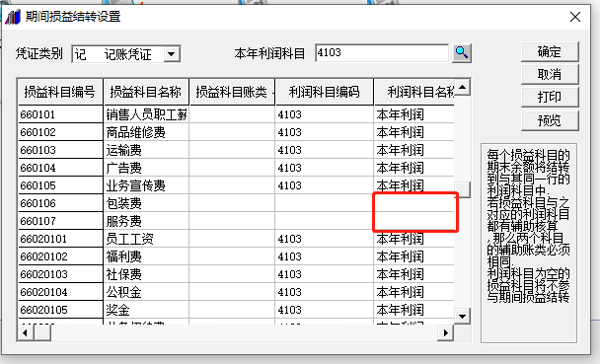Image resolution: width=600 pixels, height=364 pixels.
Task: Click vertical scrollbar up arrow
Action: 462,88
